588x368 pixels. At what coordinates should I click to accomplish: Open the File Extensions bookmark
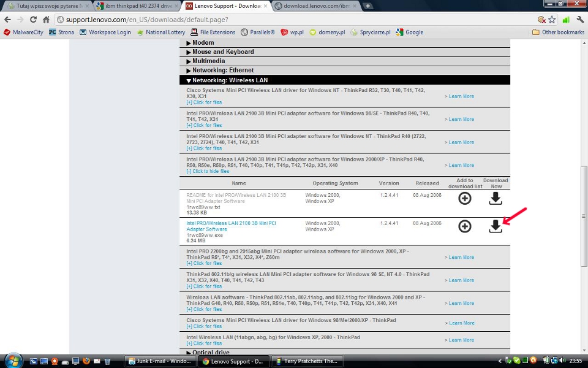click(213, 33)
